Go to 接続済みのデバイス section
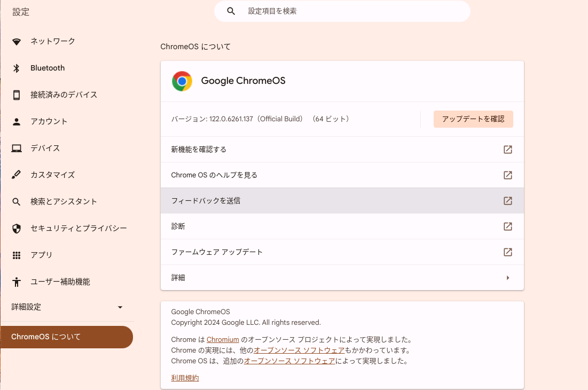This screenshot has width=588, height=390. (x=64, y=95)
